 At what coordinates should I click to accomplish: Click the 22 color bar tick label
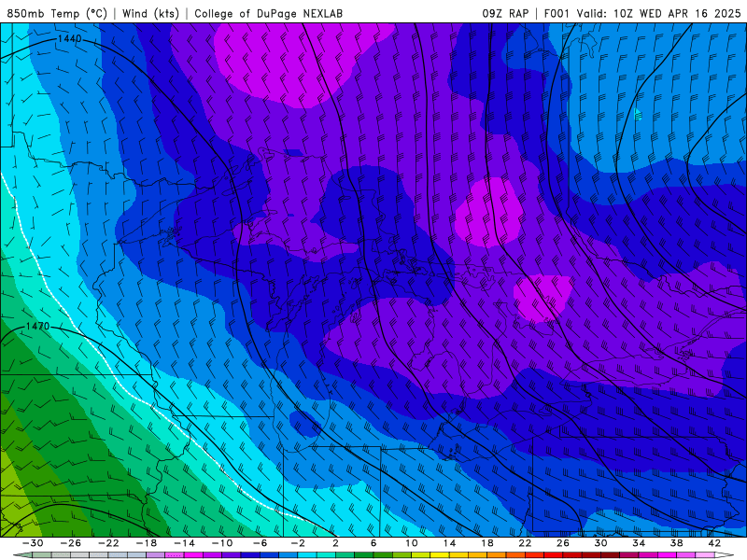525,543
